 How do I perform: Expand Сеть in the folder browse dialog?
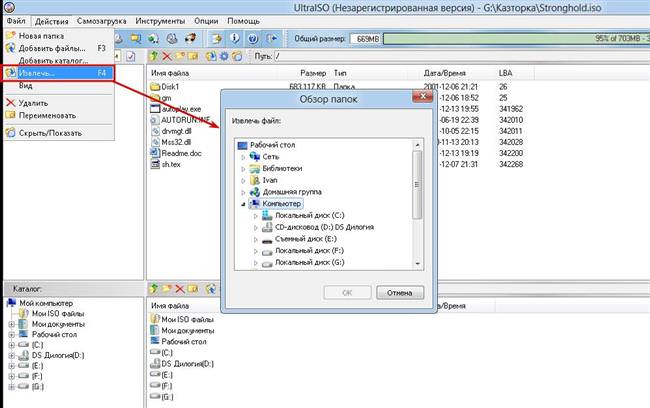coord(243,157)
